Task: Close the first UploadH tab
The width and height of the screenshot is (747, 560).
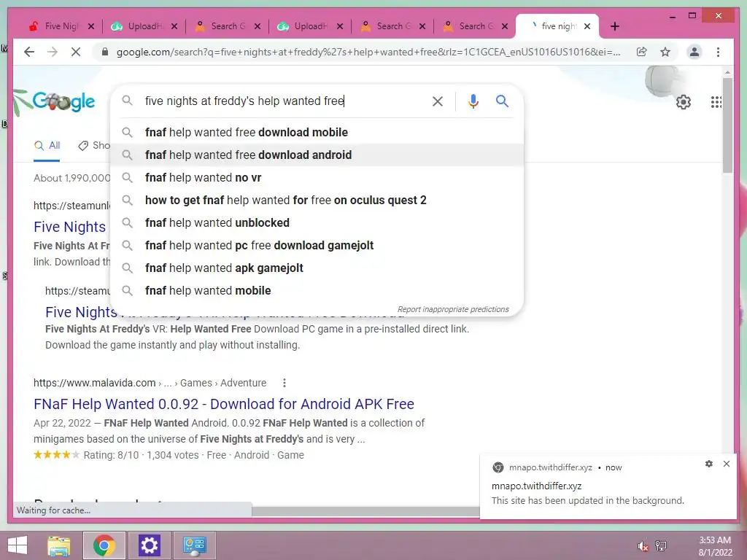Action: tap(174, 26)
